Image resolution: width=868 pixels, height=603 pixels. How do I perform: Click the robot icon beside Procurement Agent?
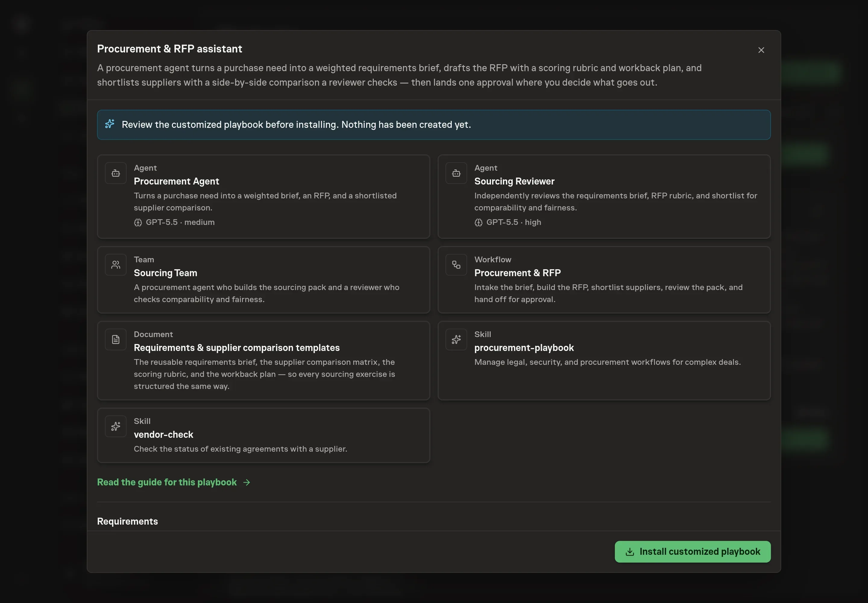pos(115,173)
